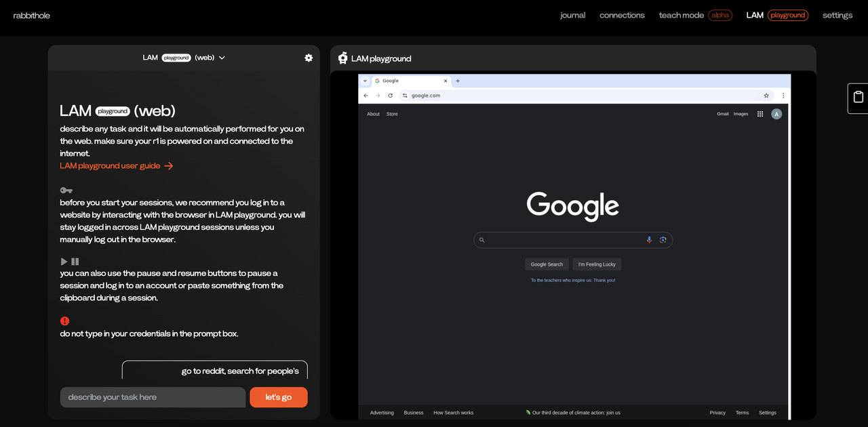Click the Google Lens camera icon
The image size is (868, 427).
(663, 240)
